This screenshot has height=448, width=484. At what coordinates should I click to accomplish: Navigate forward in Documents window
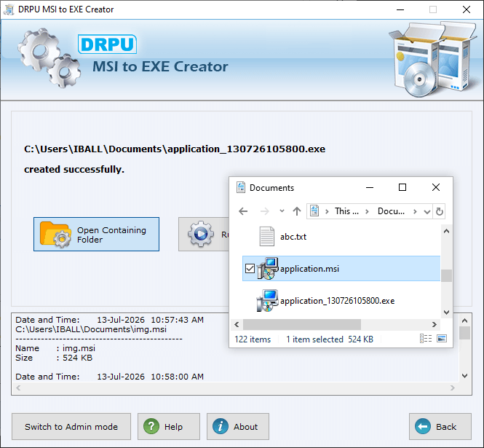click(x=264, y=211)
